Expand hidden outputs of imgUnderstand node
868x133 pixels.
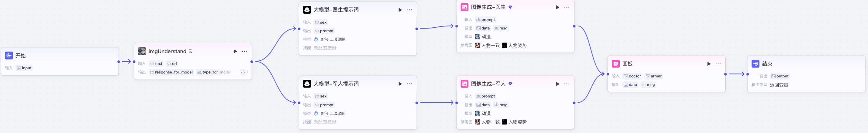coord(243,72)
